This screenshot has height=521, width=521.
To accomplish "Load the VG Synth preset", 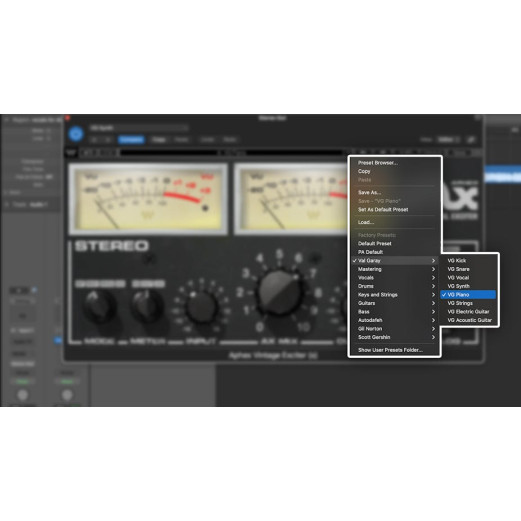I will [458, 286].
